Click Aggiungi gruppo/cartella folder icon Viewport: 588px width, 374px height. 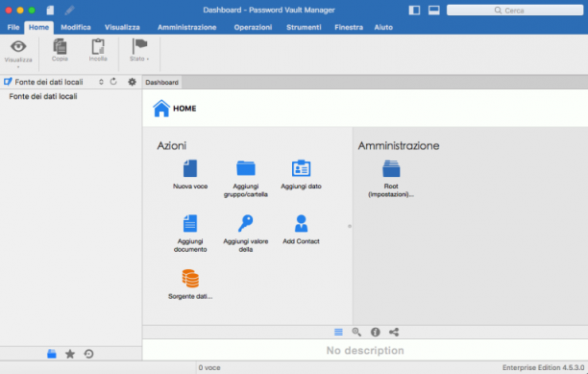(x=246, y=168)
